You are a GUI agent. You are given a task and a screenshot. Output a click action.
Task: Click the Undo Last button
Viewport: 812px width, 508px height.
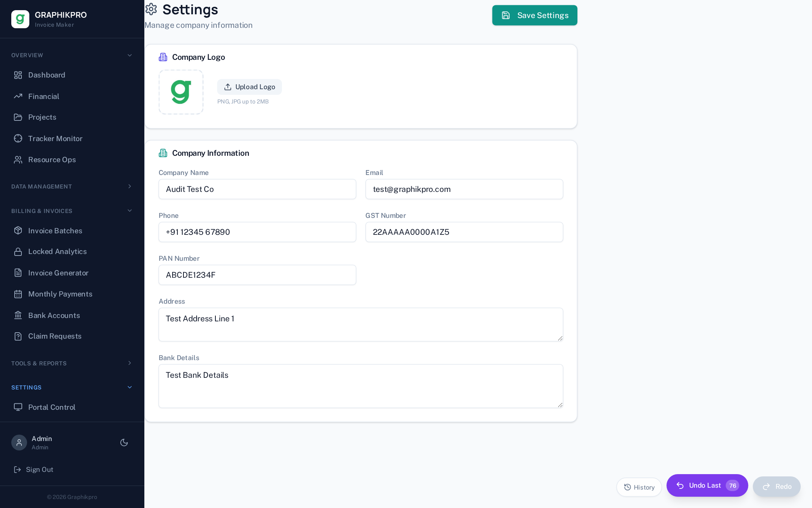pyautogui.click(x=707, y=485)
